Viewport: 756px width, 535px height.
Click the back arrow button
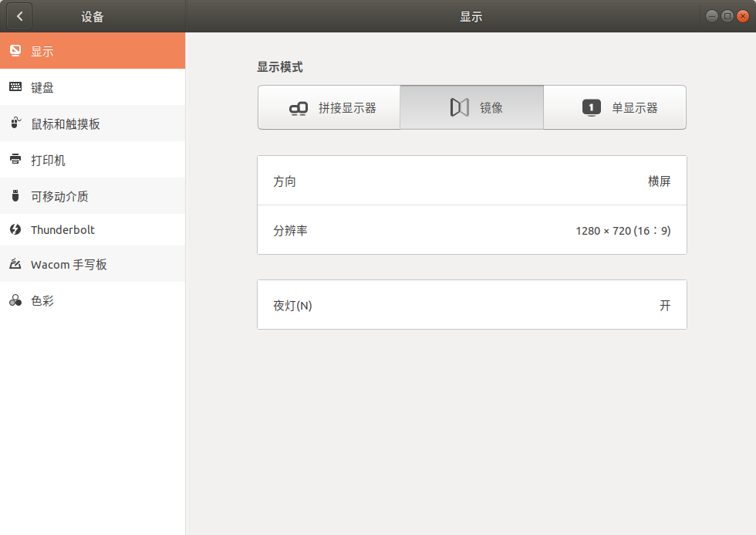19,16
